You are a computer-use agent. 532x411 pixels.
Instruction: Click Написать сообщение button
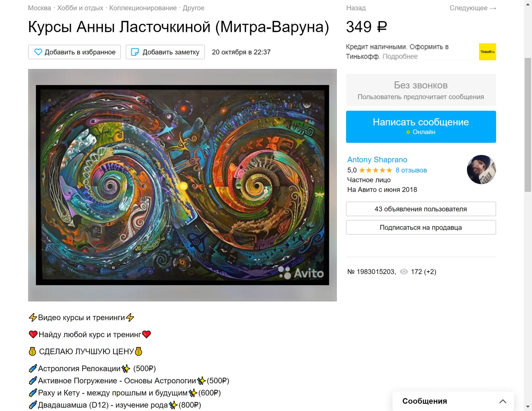[x=421, y=127]
